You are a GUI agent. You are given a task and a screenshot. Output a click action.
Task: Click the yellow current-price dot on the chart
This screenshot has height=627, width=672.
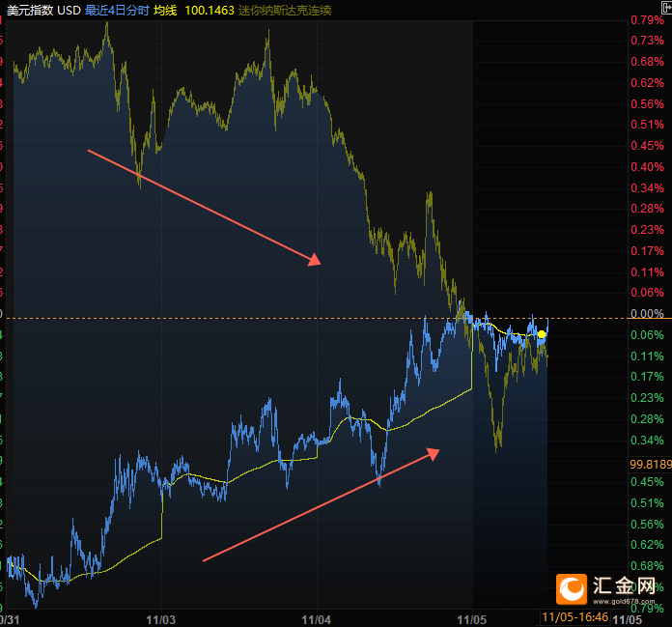click(x=542, y=334)
